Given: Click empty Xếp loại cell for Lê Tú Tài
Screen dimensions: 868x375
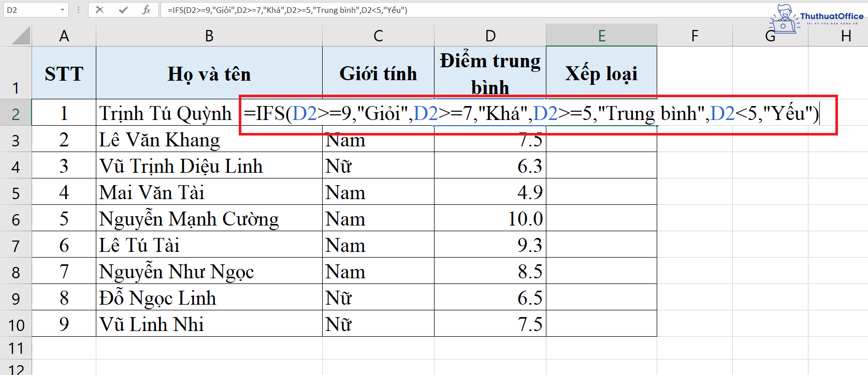Looking at the screenshot, I should tap(601, 245).
